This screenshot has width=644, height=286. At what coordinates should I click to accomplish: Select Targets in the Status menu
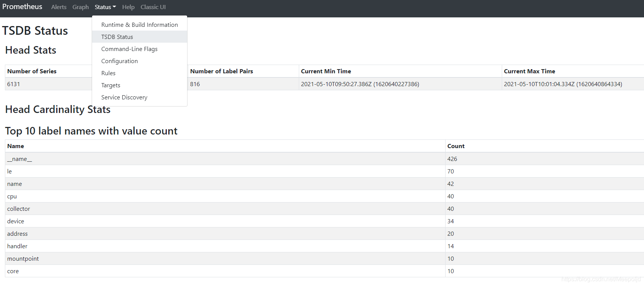(140, 85)
